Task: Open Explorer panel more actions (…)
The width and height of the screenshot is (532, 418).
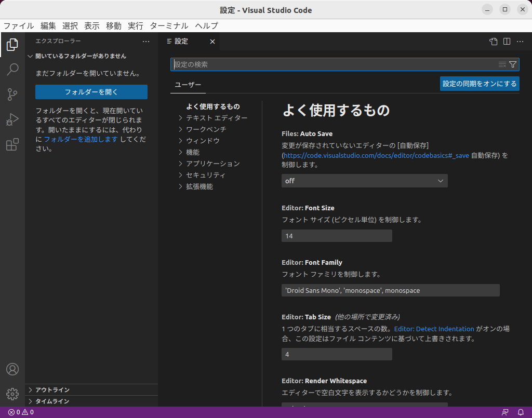Action: coord(146,42)
